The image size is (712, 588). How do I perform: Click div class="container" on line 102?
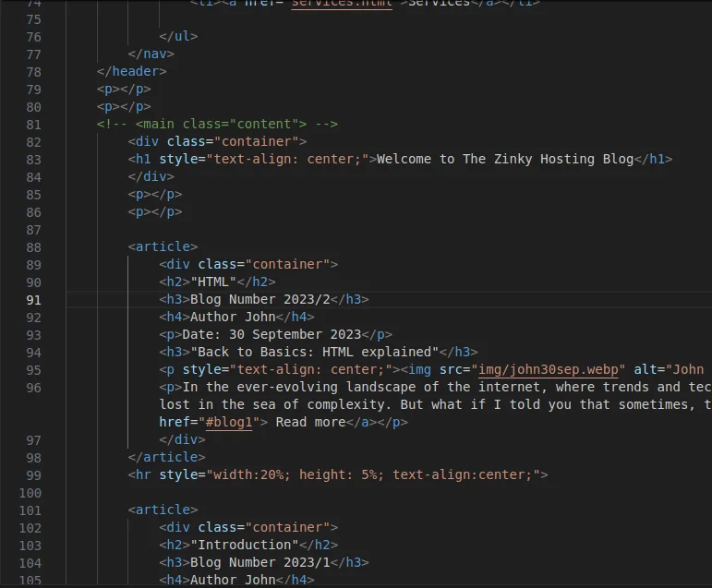(248, 527)
